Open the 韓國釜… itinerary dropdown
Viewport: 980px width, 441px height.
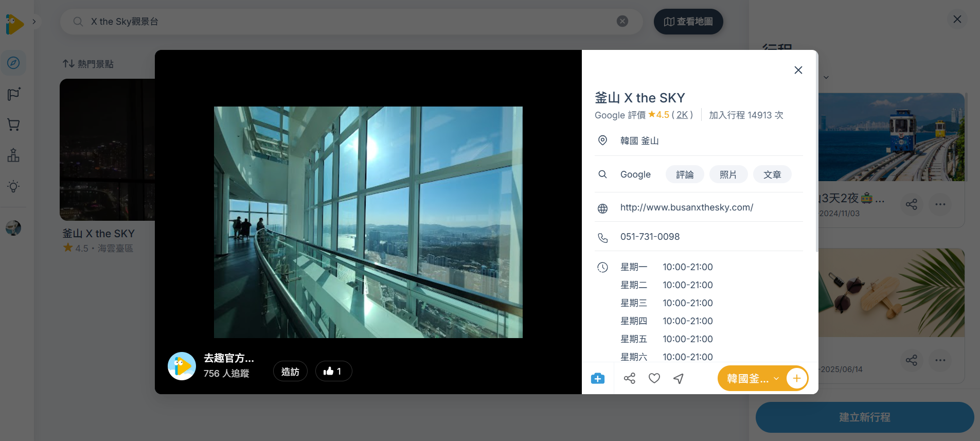[753, 379]
